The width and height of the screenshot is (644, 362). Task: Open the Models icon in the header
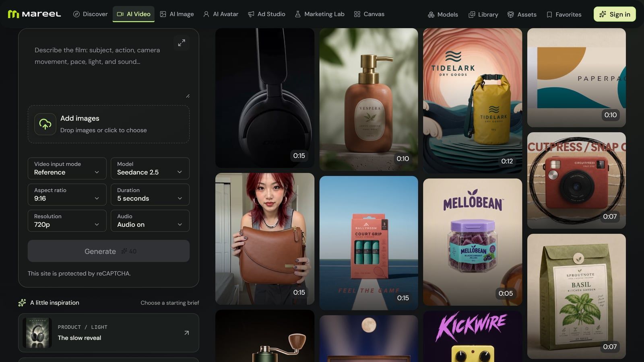(x=431, y=14)
